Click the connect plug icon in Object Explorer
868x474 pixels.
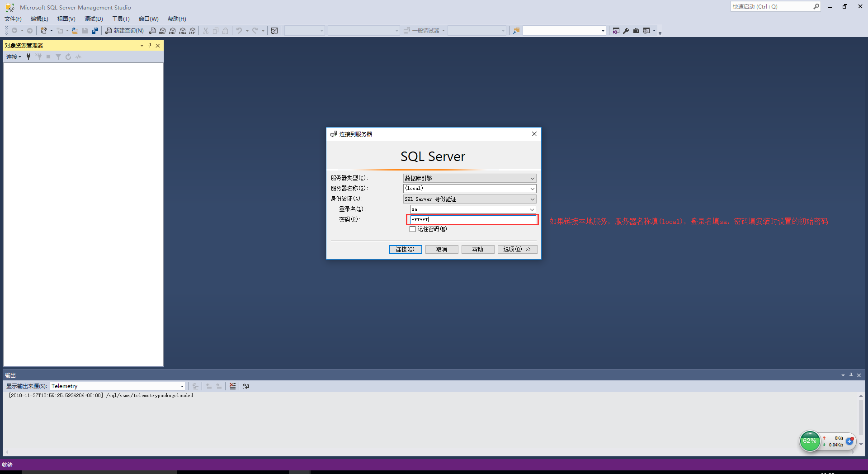pyautogui.click(x=28, y=57)
